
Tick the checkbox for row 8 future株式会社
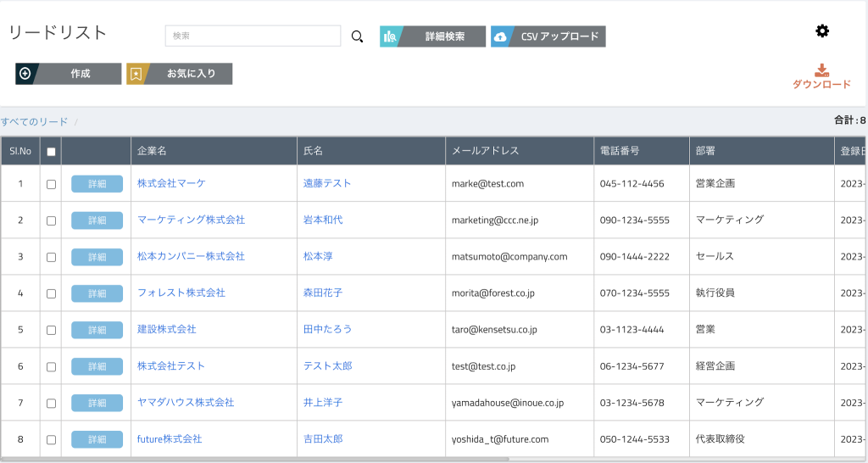point(51,440)
